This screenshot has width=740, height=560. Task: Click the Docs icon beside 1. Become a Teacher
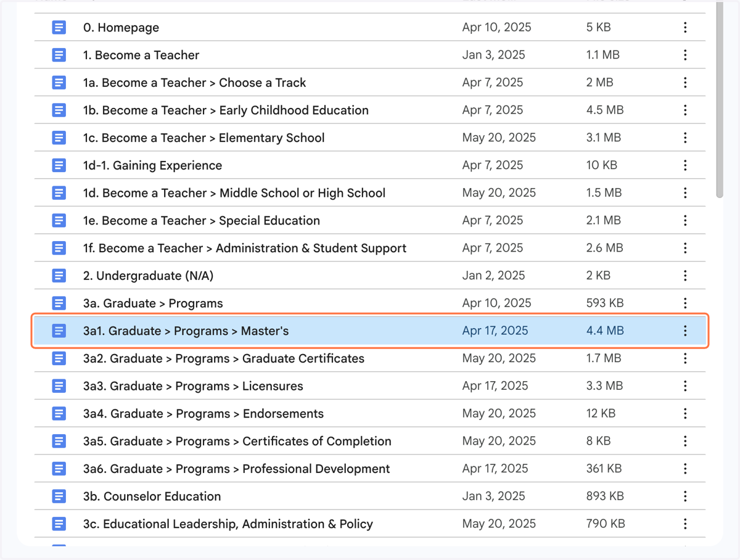point(59,55)
